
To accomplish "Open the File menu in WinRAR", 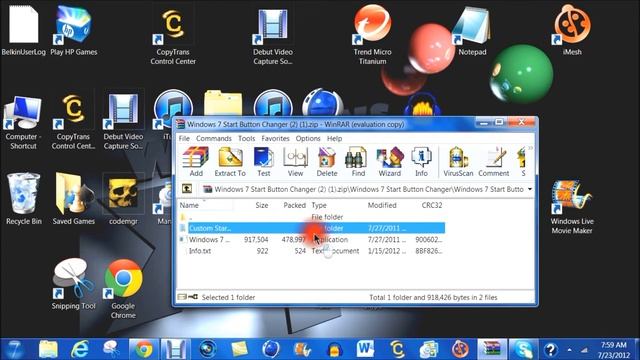I will [184, 138].
